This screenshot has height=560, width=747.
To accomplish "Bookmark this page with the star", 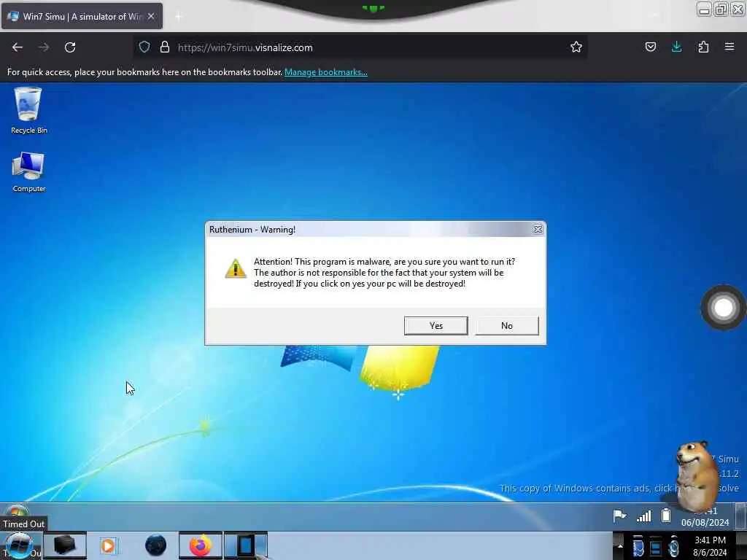I will pyautogui.click(x=576, y=47).
